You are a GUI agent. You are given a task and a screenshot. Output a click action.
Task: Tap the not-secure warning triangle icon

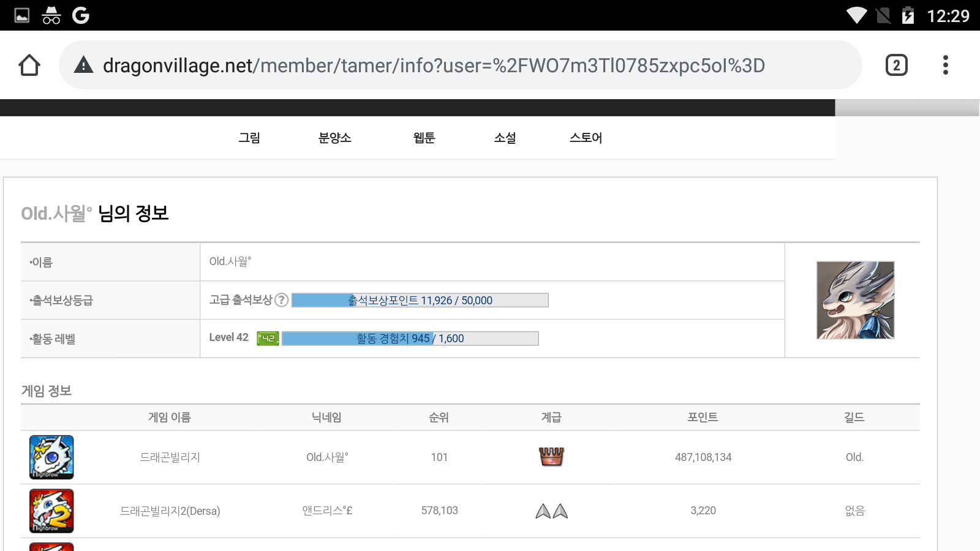[x=84, y=65]
